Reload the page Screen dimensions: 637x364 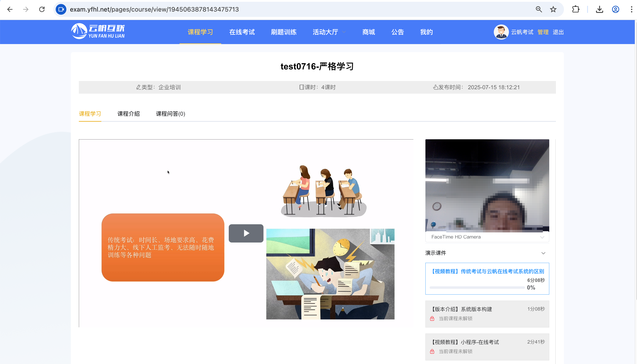pos(42,10)
